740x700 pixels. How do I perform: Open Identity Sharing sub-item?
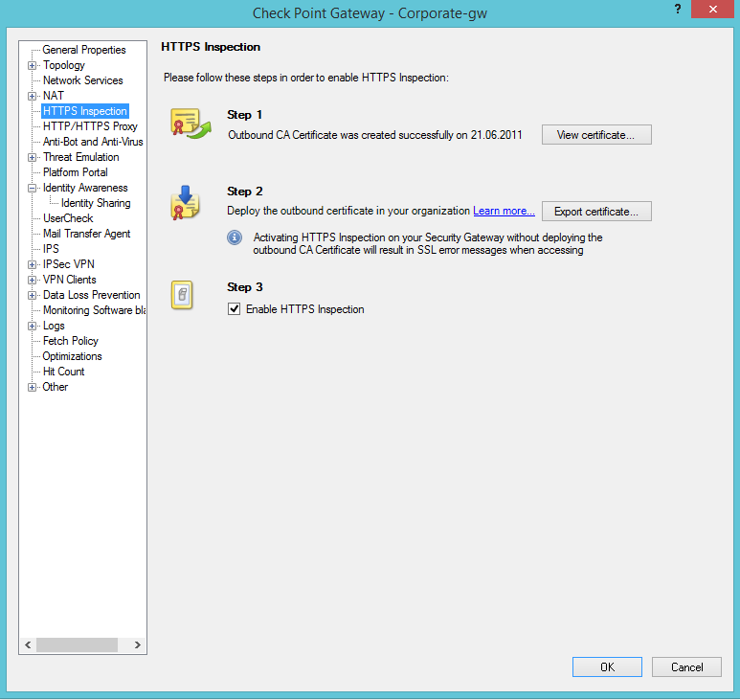pos(96,203)
